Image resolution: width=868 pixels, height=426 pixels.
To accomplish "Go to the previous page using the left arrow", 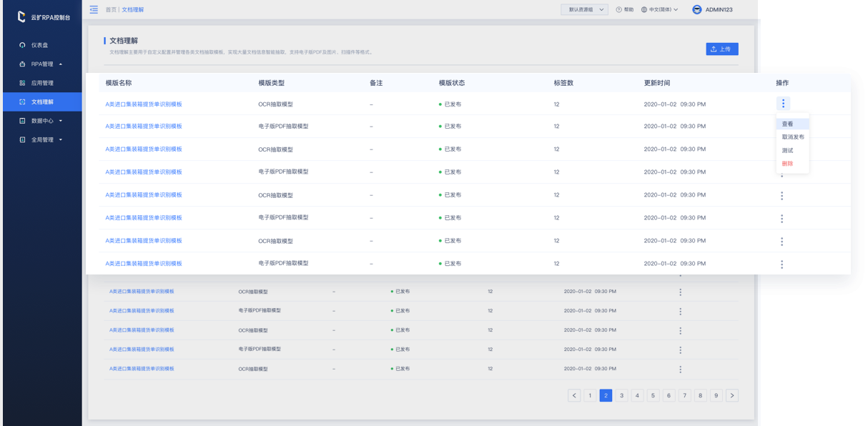I will 574,395.
